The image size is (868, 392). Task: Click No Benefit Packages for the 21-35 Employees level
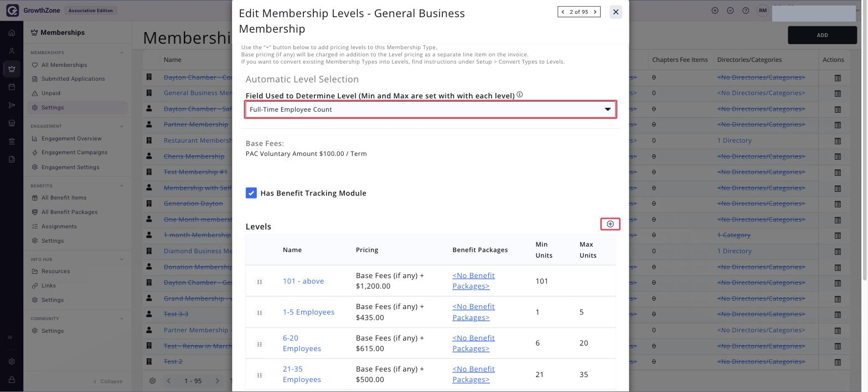(473, 374)
